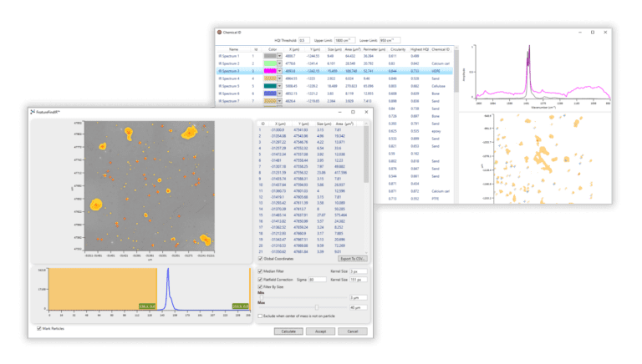Click Export To CSV button

coord(353,259)
